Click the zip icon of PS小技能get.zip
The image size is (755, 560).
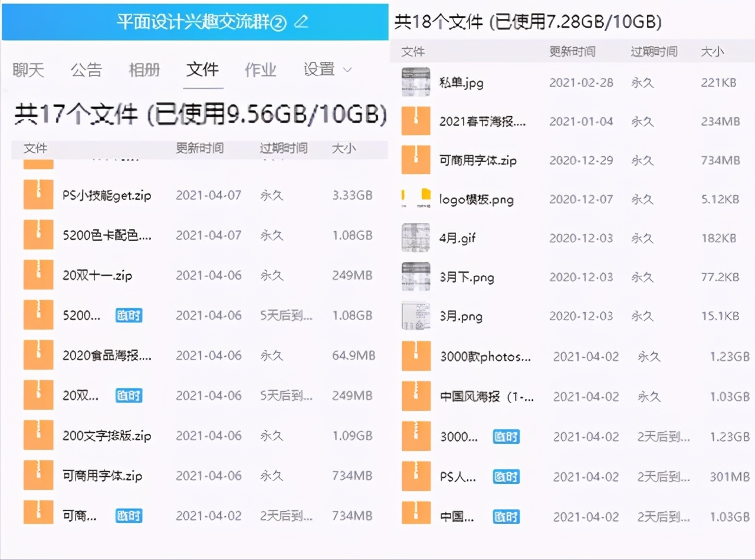(38, 195)
